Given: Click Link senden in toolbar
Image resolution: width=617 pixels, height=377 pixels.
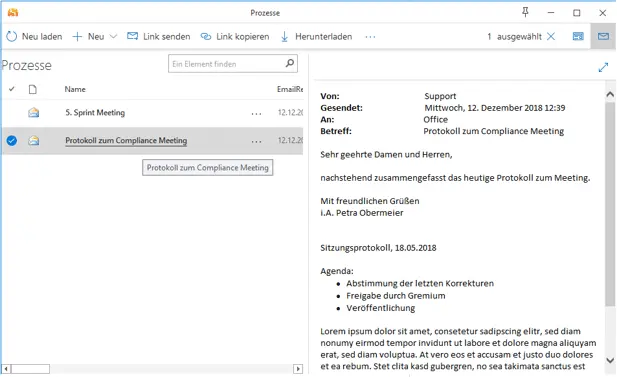Looking at the screenshot, I should 159,37.
